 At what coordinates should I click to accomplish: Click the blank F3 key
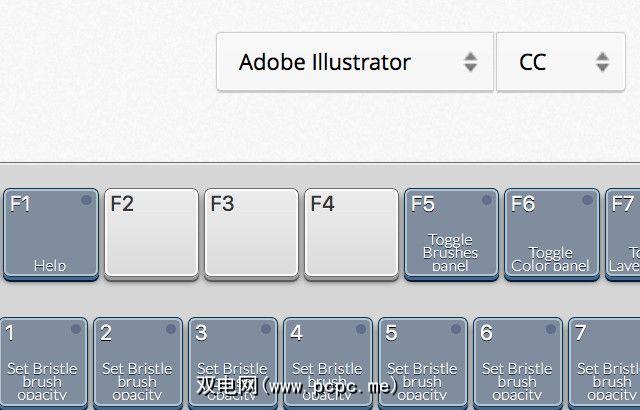click(251, 234)
